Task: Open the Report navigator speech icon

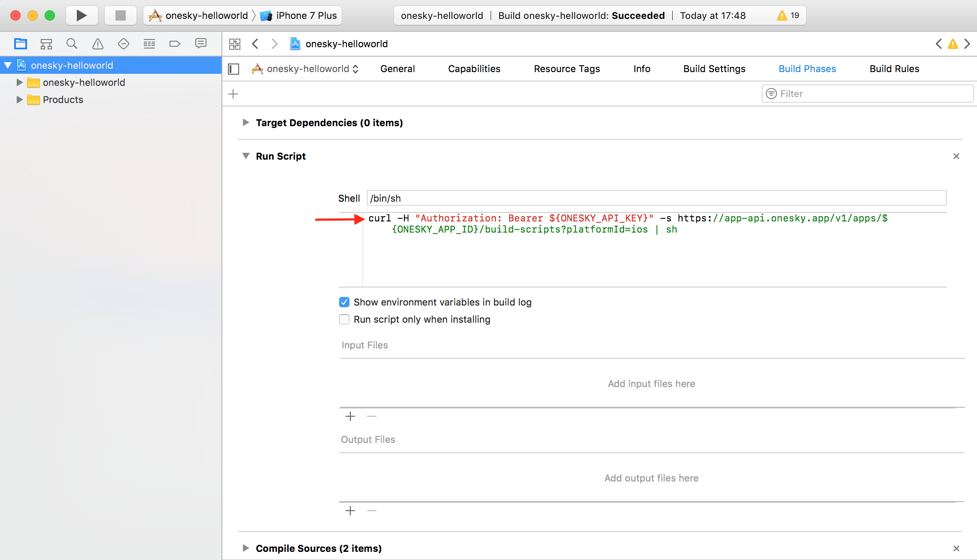Action: pos(201,44)
